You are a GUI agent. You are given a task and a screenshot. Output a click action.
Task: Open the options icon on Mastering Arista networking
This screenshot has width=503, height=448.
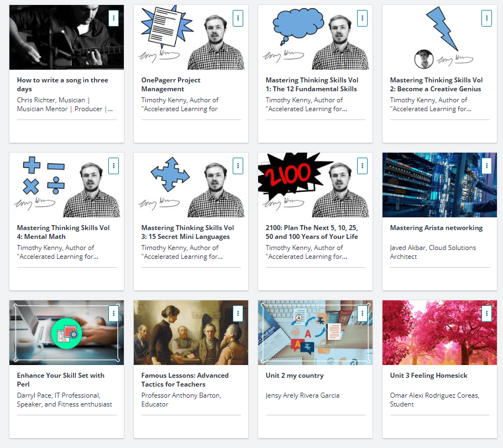(486, 165)
